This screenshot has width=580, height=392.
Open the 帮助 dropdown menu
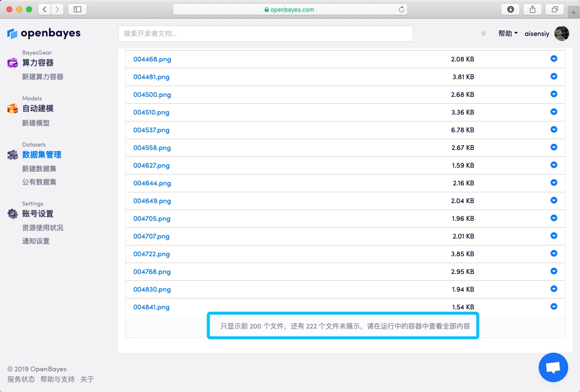[508, 33]
